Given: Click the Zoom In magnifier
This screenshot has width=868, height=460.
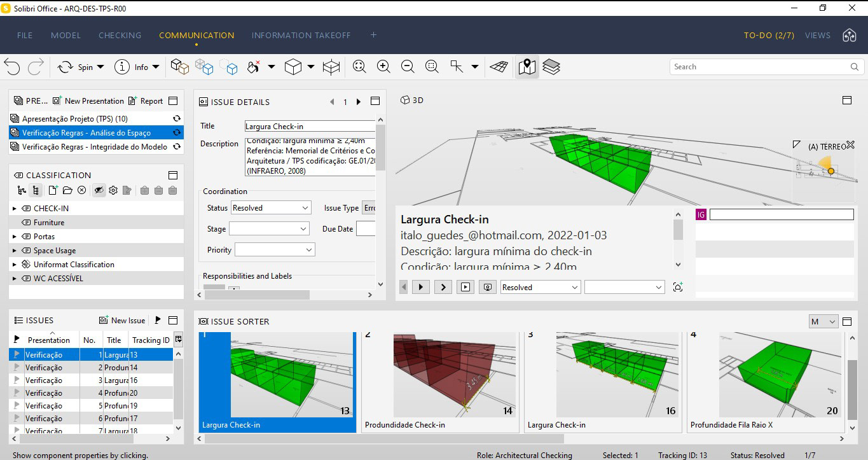Looking at the screenshot, I should tap(383, 67).
